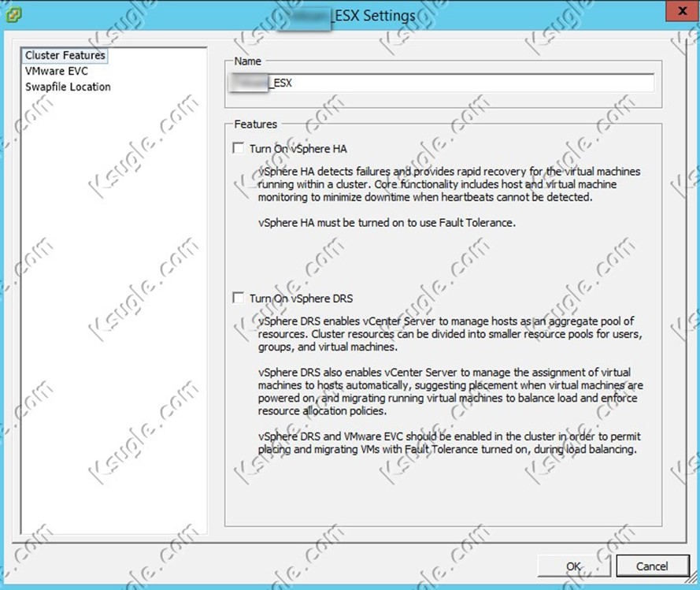Enable the Turn On vSphere HA checkbox
The height and width of the screenshot is (590, 700).
tap(239, 148)
